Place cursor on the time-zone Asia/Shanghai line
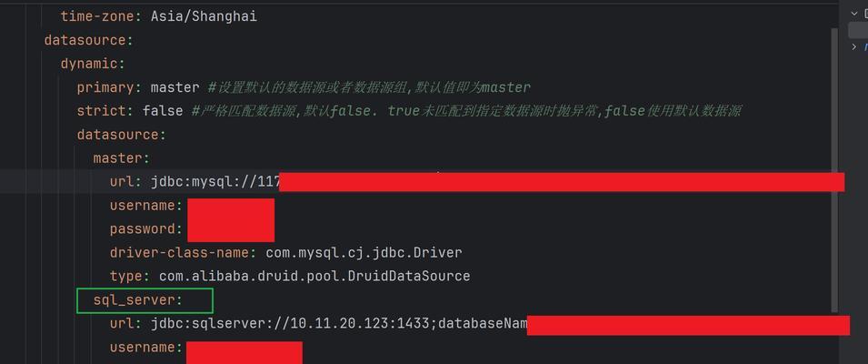The image size is (868, 364). (158, 16)
